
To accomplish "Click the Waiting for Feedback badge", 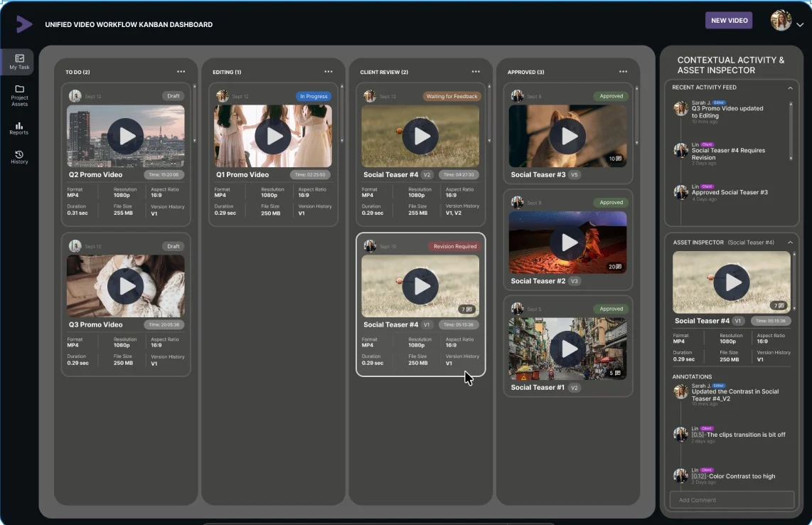I will click(452, 96).
